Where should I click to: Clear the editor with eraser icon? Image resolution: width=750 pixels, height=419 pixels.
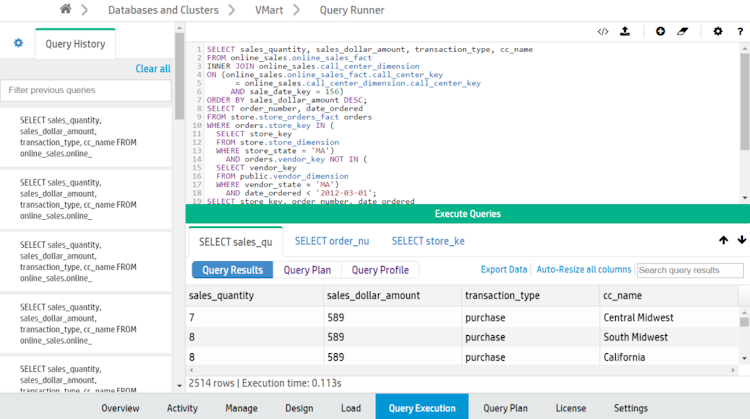click(683, 31)
